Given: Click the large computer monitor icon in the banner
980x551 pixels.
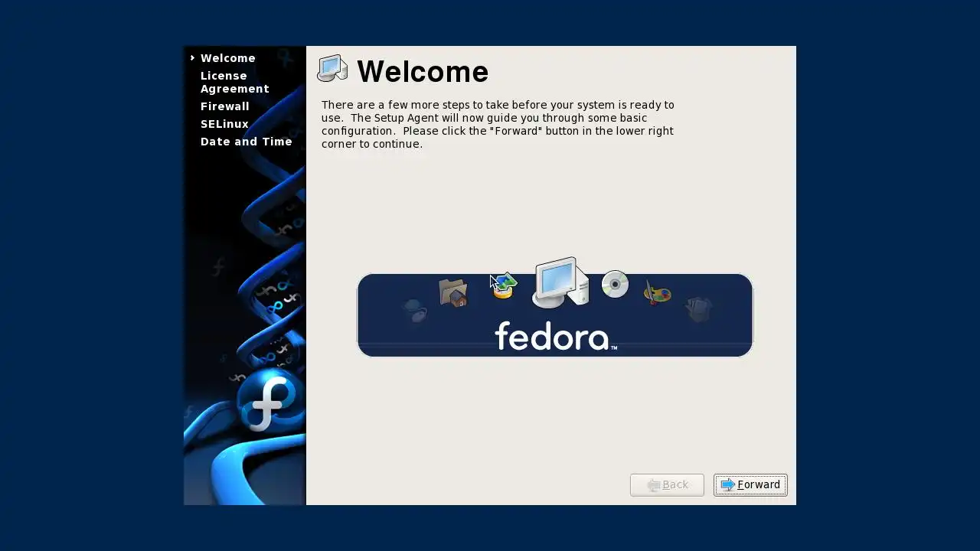Looking at the screenshot, I should click(x=560, y=283).
